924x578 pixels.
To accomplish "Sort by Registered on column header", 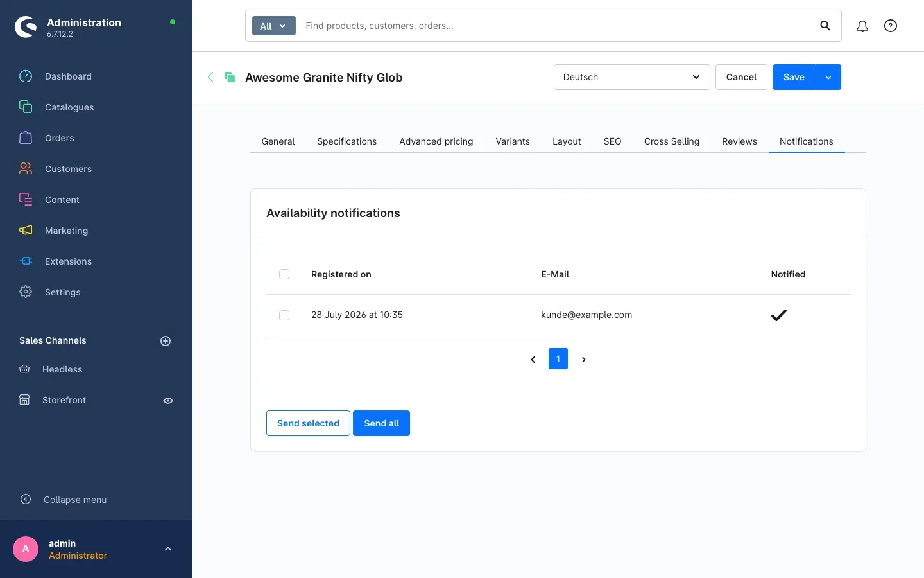I will 341,274.
